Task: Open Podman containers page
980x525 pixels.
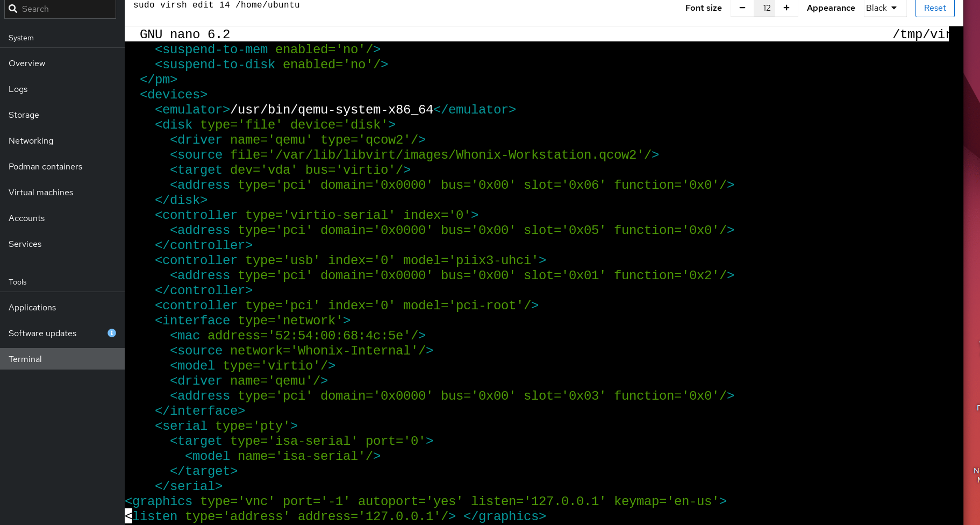Action: 45,167
